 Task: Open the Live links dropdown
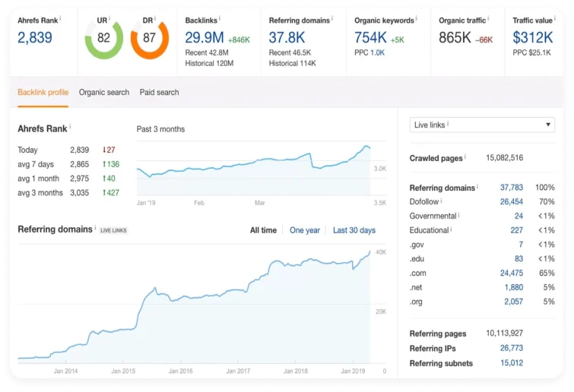tap(482, 125)
